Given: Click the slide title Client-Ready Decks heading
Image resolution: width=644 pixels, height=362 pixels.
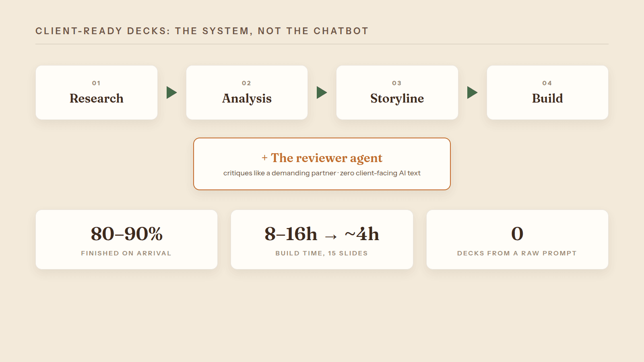Looking at the screenshot, I should click(x=202, y=31).
